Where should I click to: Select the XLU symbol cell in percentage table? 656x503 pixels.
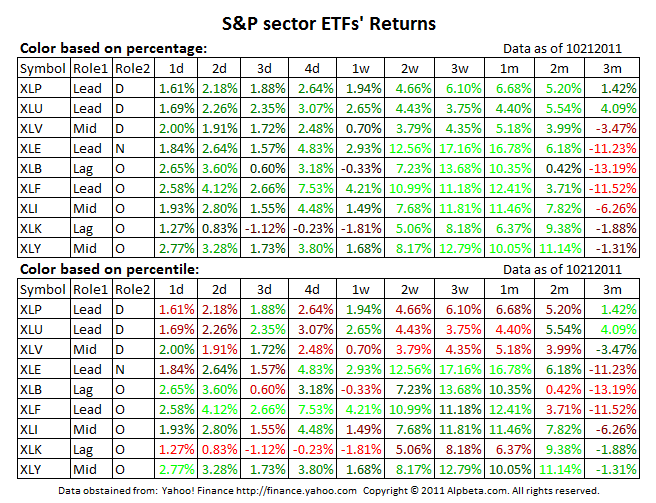coord(33,108)
